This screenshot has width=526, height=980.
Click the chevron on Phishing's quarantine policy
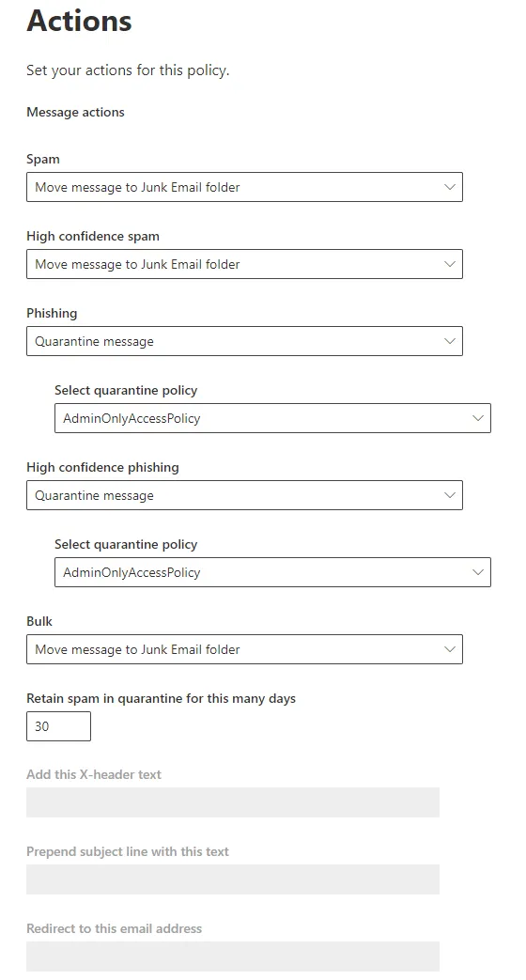click(478, 418)
